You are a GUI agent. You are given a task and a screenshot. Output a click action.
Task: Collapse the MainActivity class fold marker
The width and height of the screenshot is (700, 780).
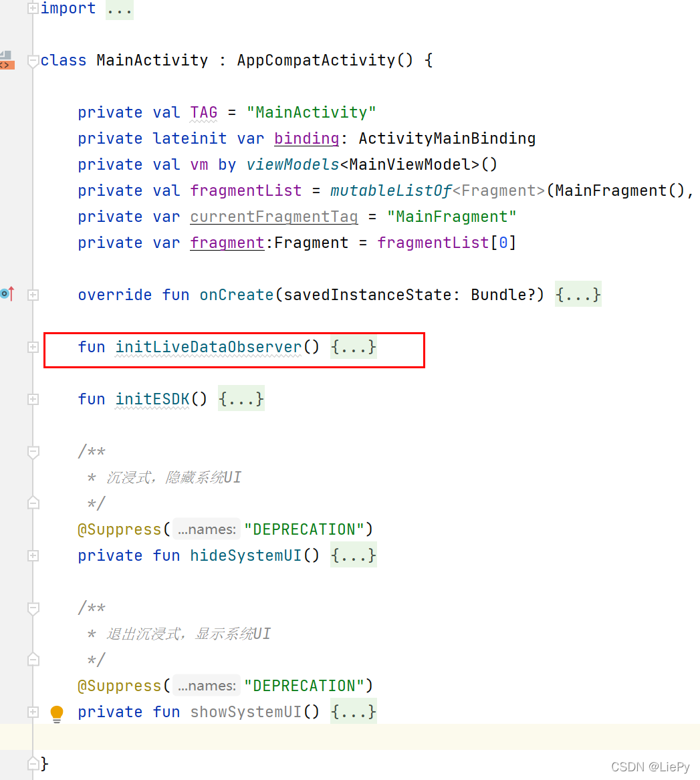tap(33, 61)
